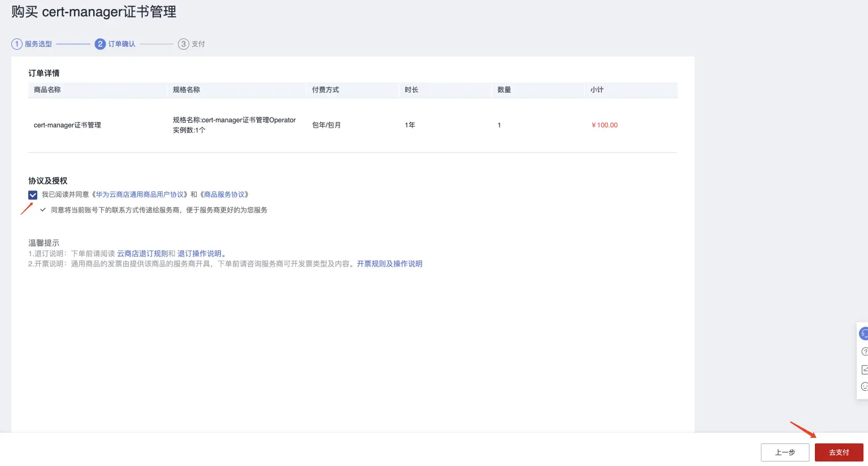Click the 规格名称 column header

186,90
